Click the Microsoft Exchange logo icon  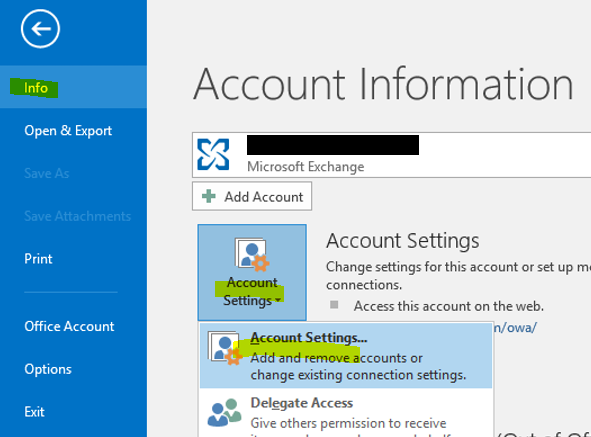click(x=213, y=155)
